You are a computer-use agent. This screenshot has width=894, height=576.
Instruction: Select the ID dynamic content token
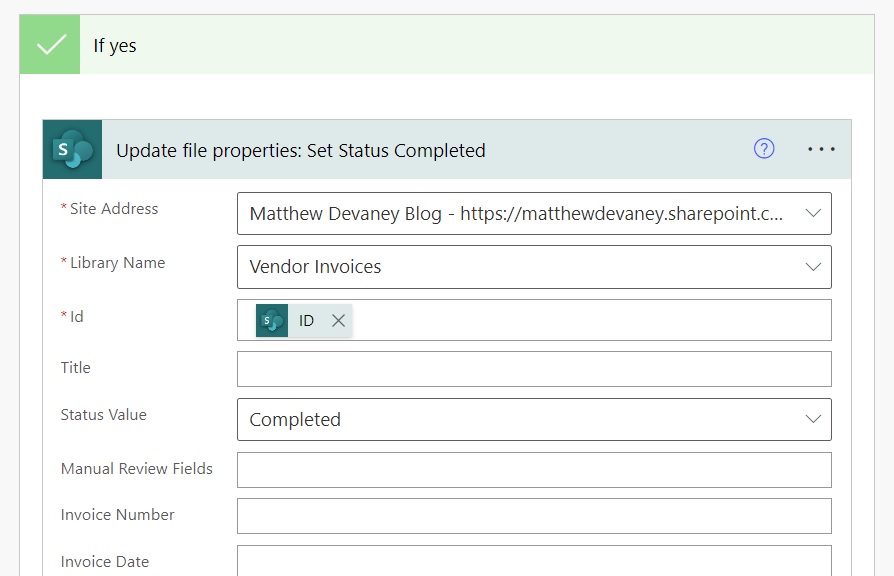click(x=305, y=319)
